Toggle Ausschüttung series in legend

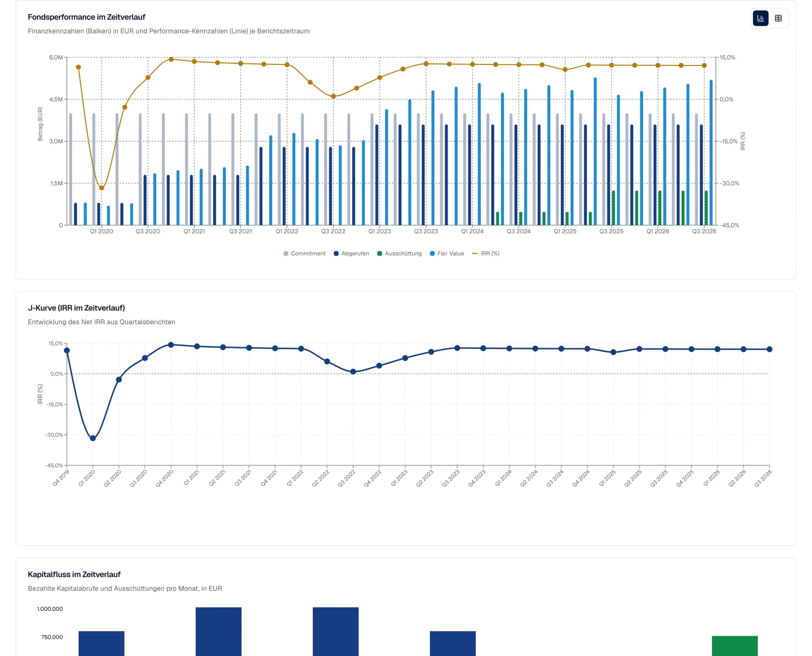pyautogui.click(x=399, y=254)
